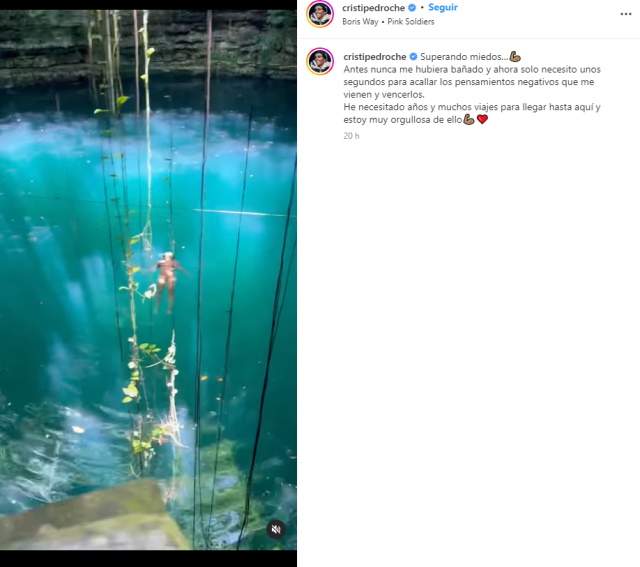Open cristipedroche profile picture in header

(x=320, y=14)
